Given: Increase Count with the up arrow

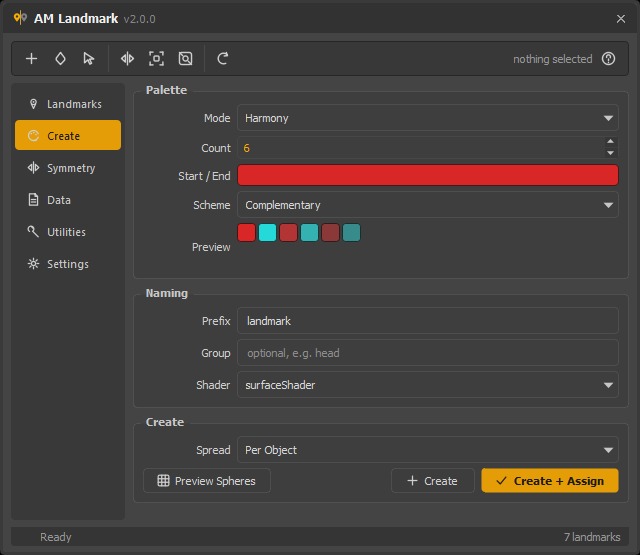Looking at the screenshot, I should click(610, 142).
